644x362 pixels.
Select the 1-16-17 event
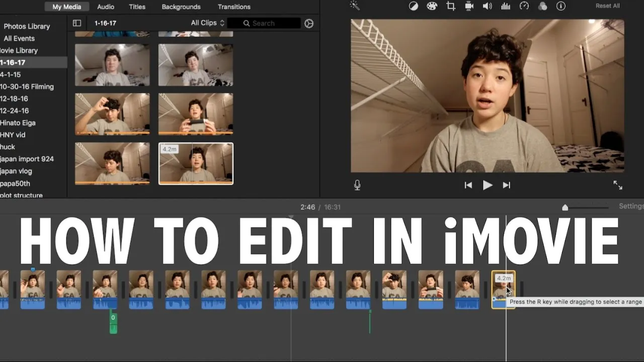tap(33, 62)
